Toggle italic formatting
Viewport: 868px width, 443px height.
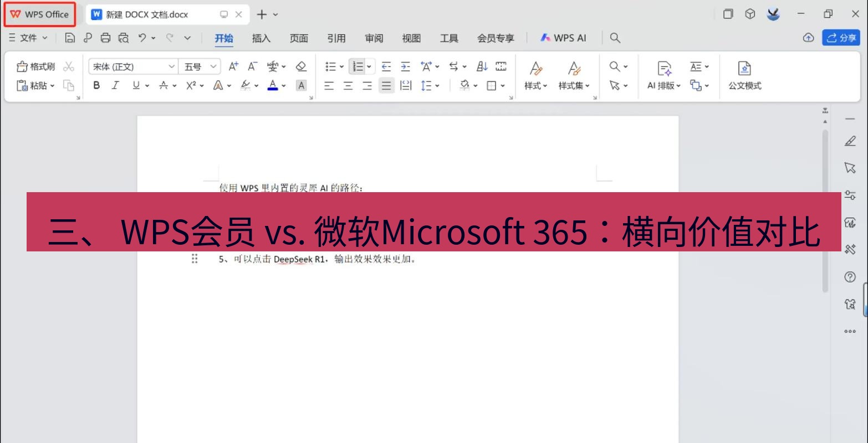[x=115, y=86]
